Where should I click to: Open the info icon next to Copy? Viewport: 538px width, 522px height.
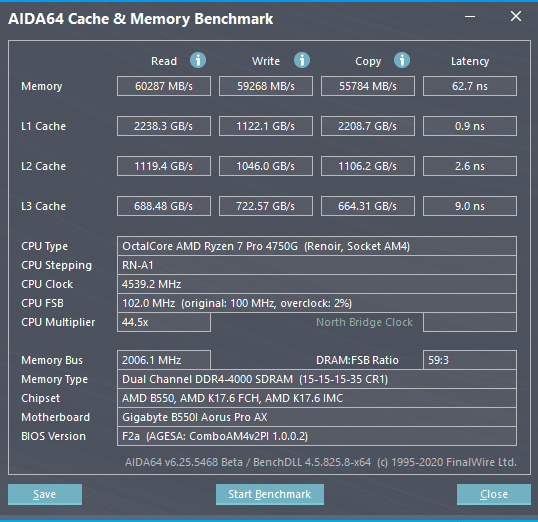402,60
